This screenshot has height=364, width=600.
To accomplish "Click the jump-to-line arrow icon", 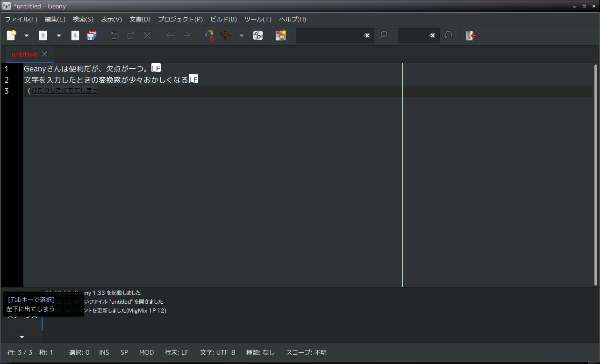I will click(x=448, y=36).
